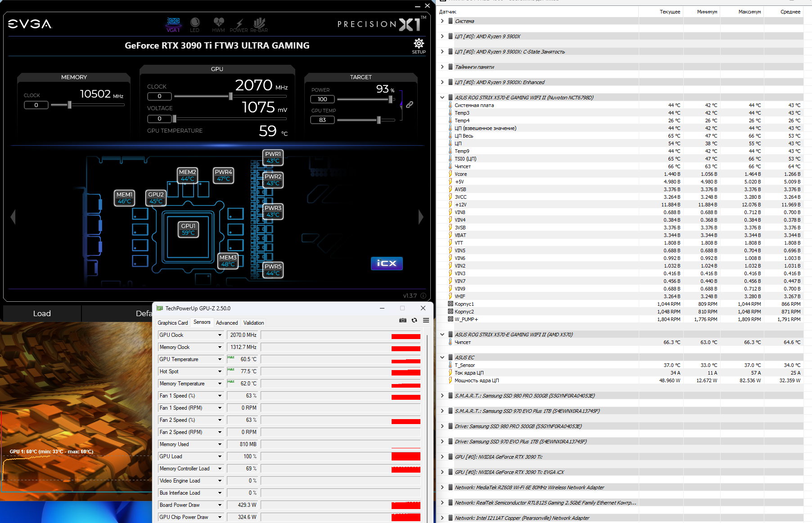Click the MEM3 sensor tag on the iCX diagram

pyautogui.click(x=228, y=261)
